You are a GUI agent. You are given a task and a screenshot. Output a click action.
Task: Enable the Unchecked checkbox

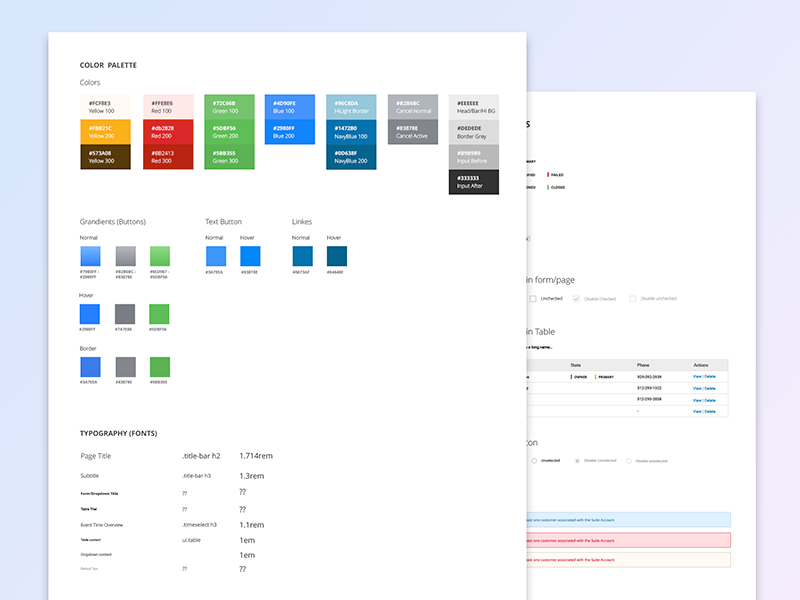pos(533,298)
